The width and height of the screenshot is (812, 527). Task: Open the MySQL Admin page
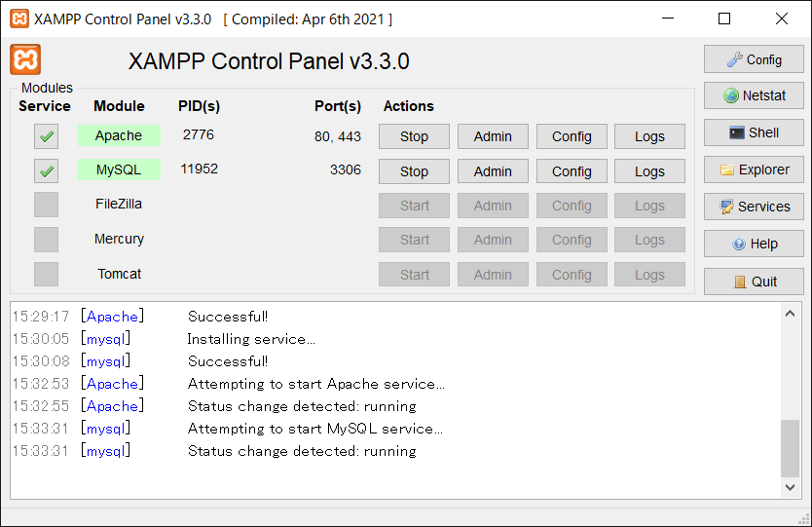pyautogui.click(x=493, y=171)
